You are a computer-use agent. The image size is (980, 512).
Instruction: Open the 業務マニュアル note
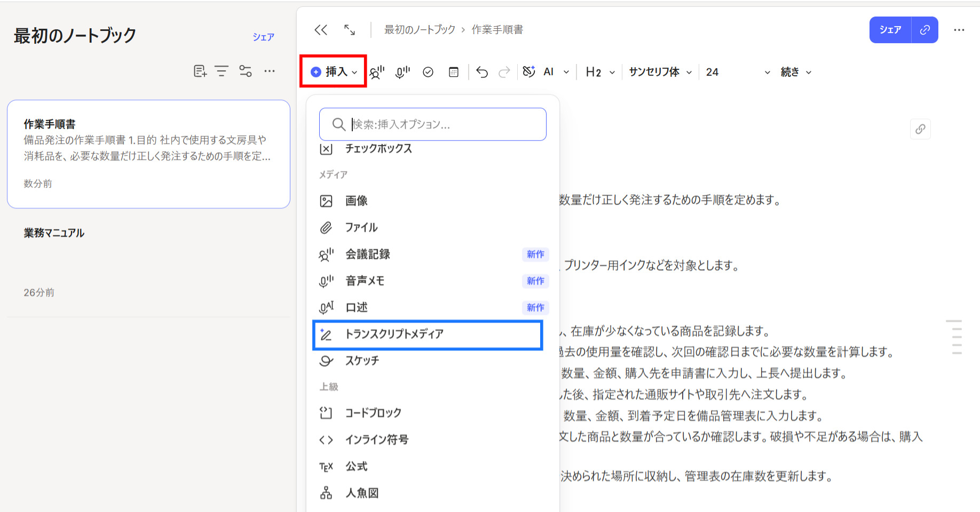148,262
